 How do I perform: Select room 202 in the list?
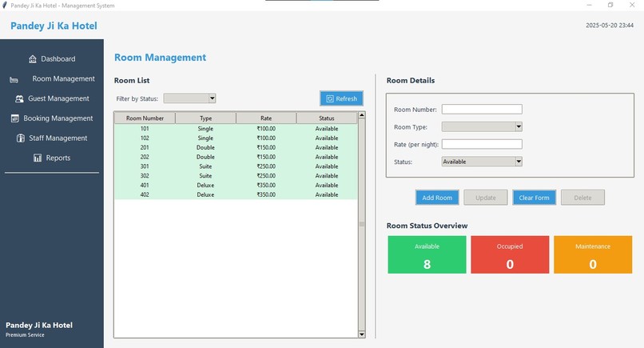coord(236,157)
